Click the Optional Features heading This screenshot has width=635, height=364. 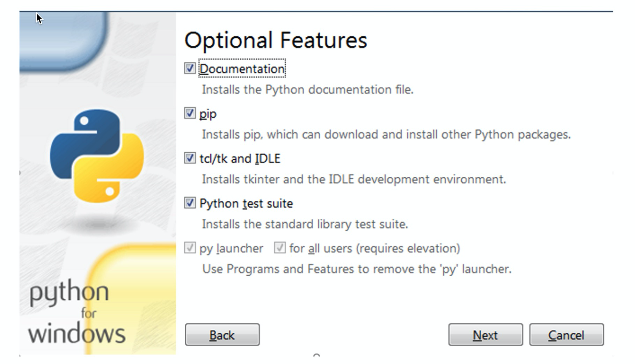[x=276, y=40]
